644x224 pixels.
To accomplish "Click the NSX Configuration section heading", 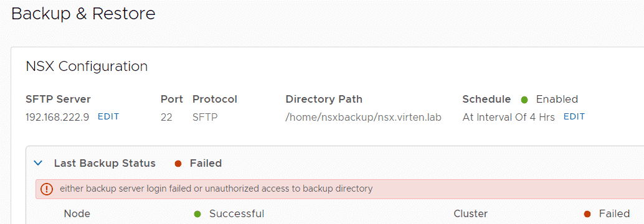I will 87,67.
